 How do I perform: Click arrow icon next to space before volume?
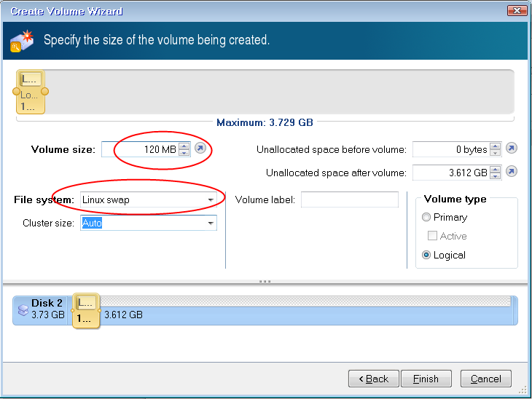coord(512,149)
